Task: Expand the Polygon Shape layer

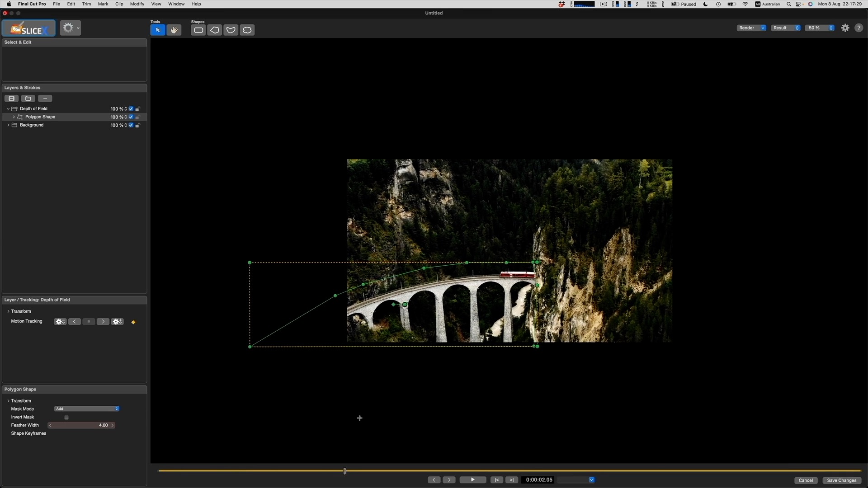Action: (14, 117)
